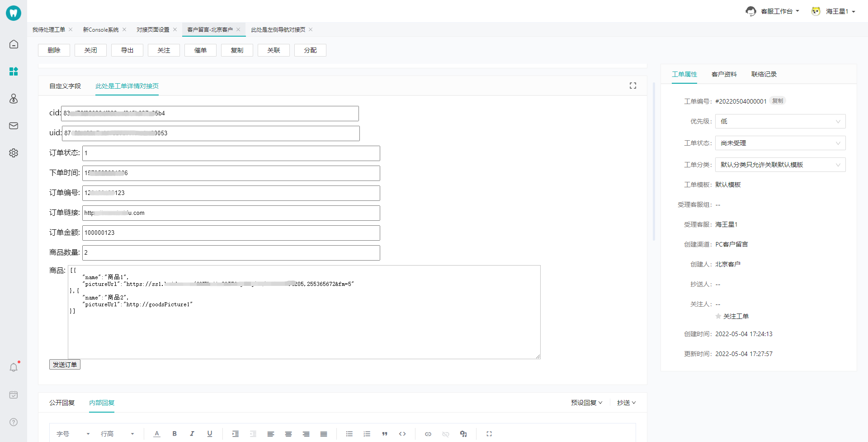Toggle bold formatting in reply editor
The width and height of the screenshot is (868, 442).
coord(175,434)
